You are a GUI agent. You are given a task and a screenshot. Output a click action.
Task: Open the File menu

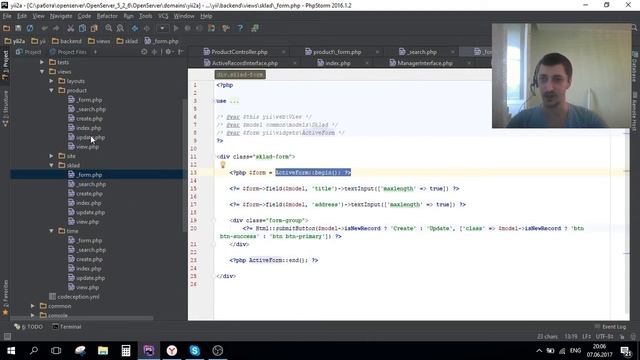7,16
